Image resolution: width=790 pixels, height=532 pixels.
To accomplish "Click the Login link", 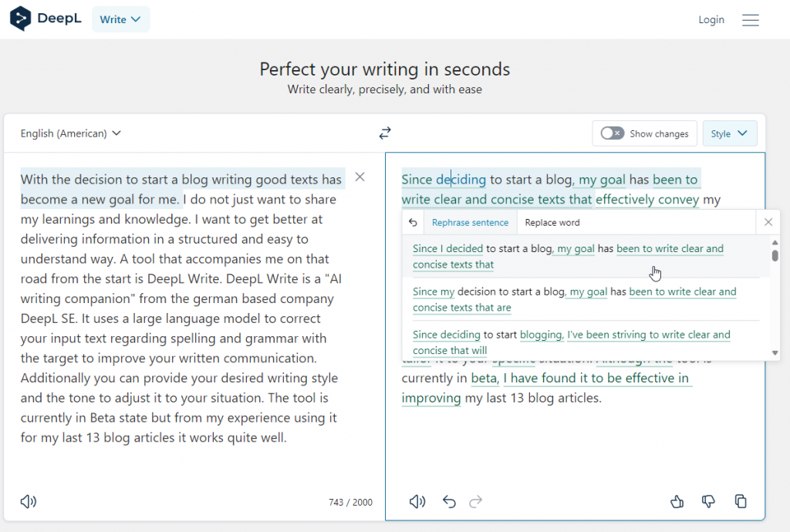I will 711,20.
